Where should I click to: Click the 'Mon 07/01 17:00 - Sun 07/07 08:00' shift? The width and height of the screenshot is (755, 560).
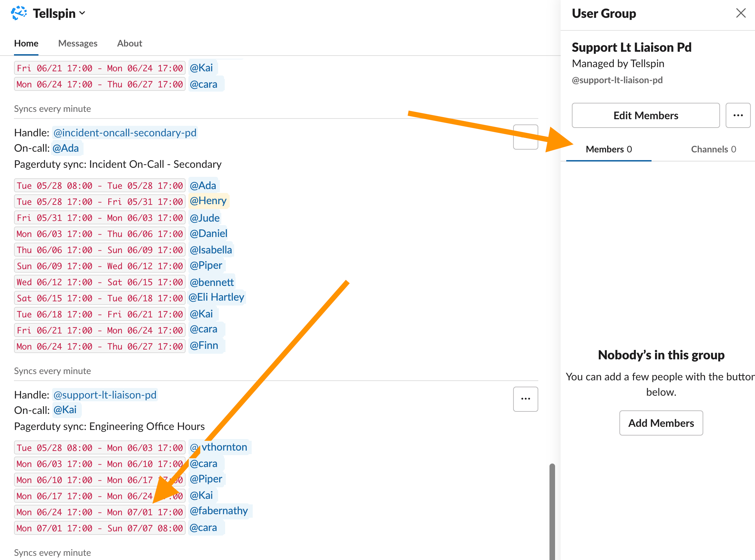[100, 528]
